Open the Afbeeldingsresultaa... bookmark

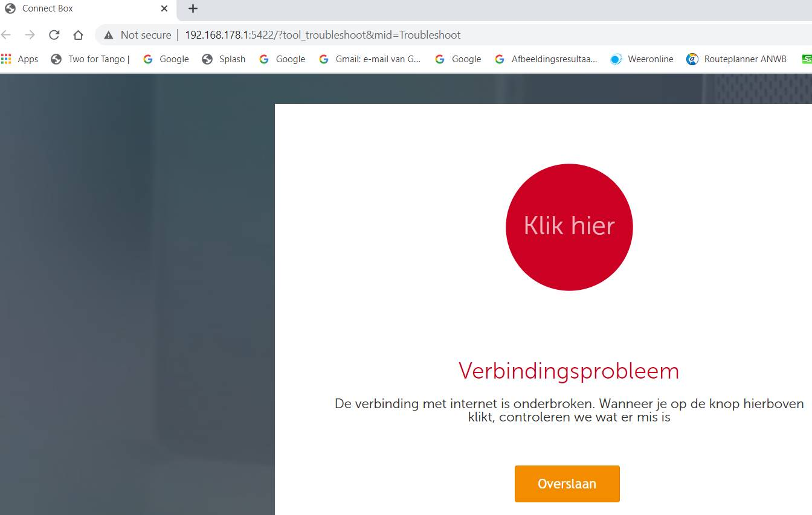(546, 59)
